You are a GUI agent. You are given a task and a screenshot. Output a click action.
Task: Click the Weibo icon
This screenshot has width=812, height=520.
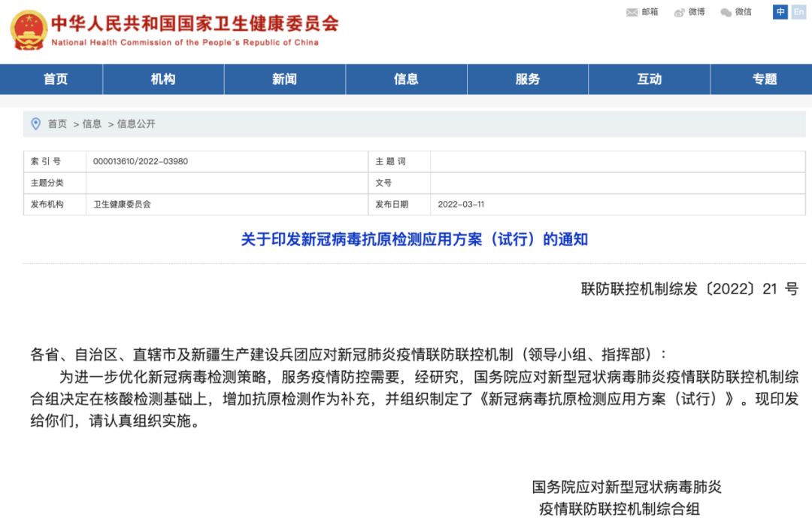click(680, 12)
